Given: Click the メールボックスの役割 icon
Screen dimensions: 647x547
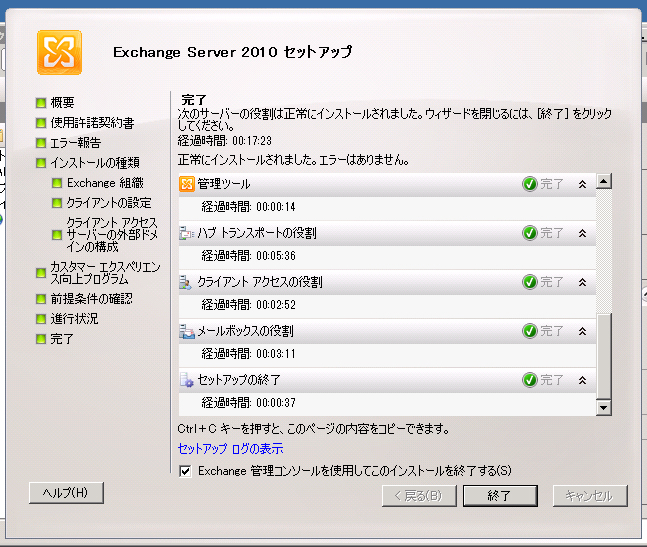Looking at the screenshot, I should pyautogui.click(x=187, y=331).
